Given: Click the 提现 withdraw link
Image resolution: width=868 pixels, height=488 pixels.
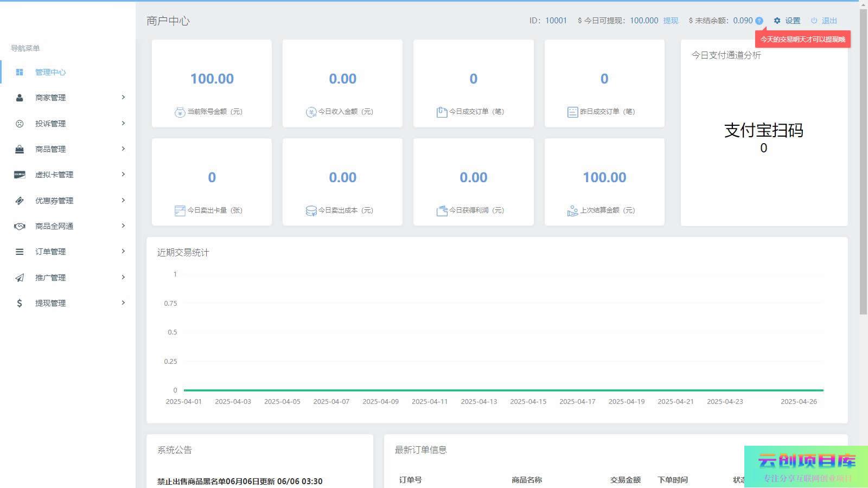Looking at the screenshot, I should pyautogui.click(x=671, y=21).
